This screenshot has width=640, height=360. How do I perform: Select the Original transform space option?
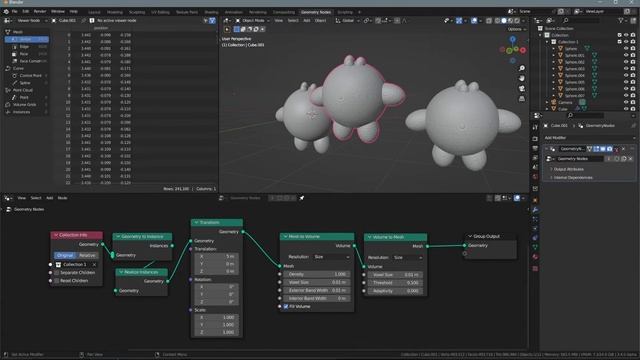65,255
